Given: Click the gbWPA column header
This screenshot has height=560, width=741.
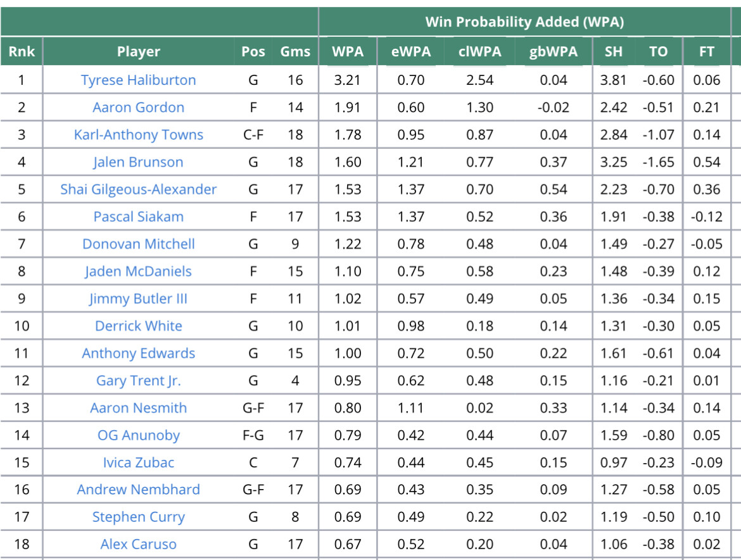Looking at the screenshot, I should click(553, 52).
